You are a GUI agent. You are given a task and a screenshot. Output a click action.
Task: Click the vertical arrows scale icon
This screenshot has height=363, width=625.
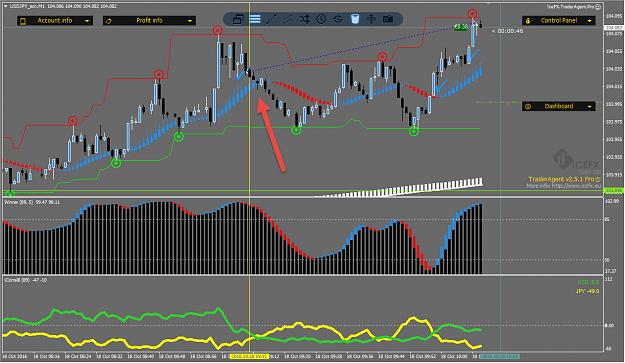click(x=371, y=19)
